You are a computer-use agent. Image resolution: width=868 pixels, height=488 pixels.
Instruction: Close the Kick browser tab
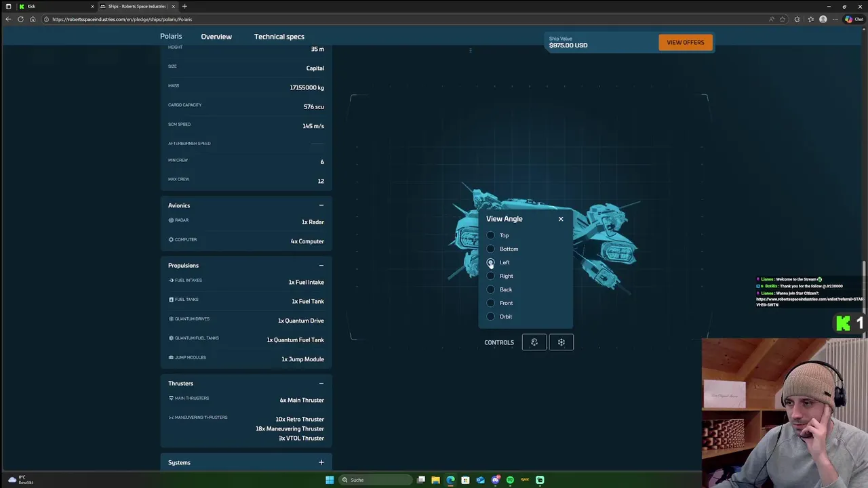(x=92, y=7)
